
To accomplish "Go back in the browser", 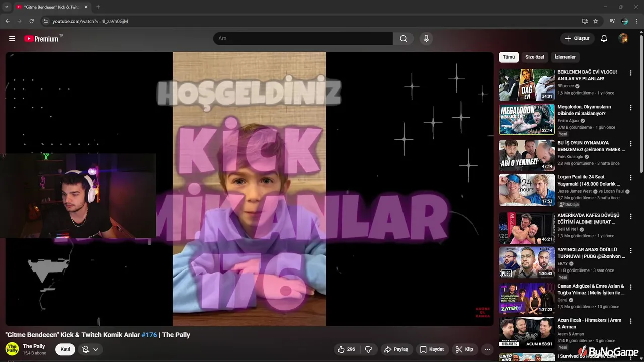I will click(x=8, y=21).
